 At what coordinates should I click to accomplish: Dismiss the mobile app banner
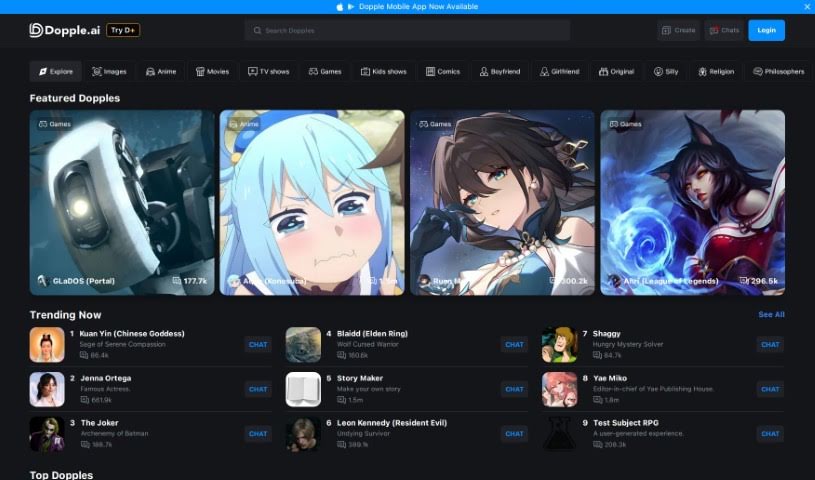pyautogui.click(x=807, y=7)
